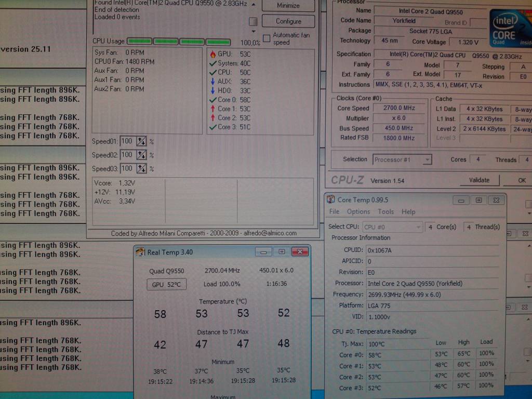532x399 pixels.
Task: Click the first CPU Usage bar
Action: tap(139, 42)
